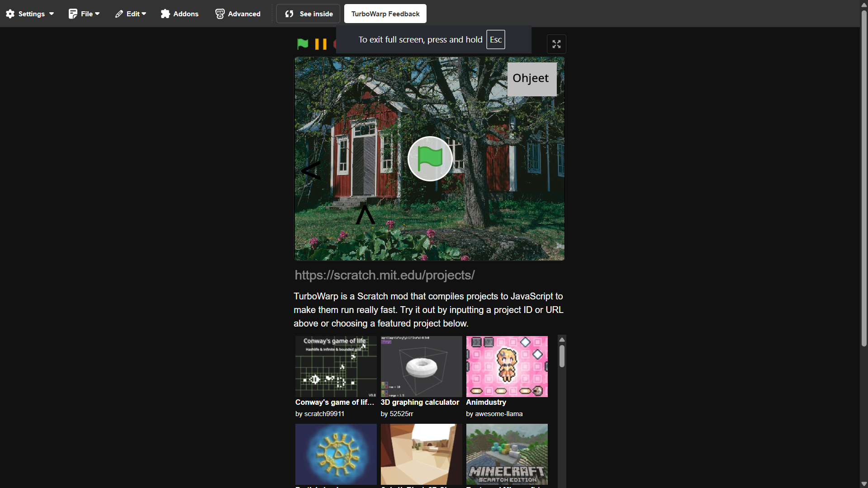Click the up arrow near the house steps
Screen dimensions: 868x488
365,214
